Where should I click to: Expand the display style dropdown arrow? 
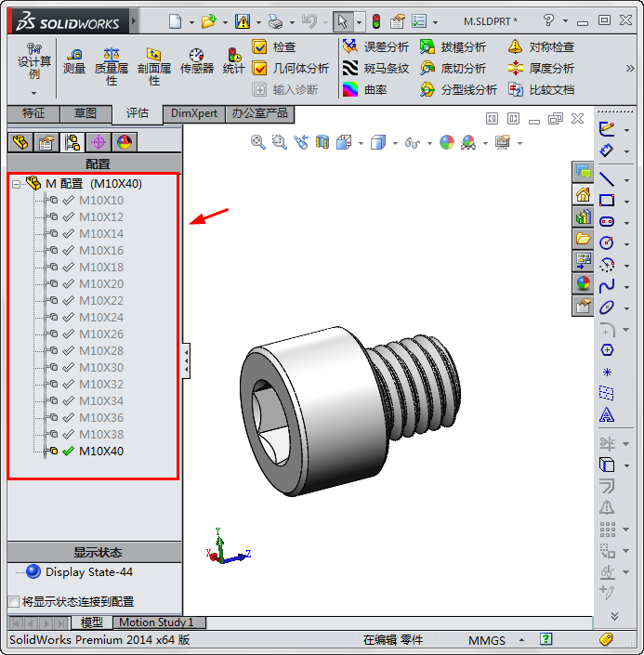pos(395,143)
